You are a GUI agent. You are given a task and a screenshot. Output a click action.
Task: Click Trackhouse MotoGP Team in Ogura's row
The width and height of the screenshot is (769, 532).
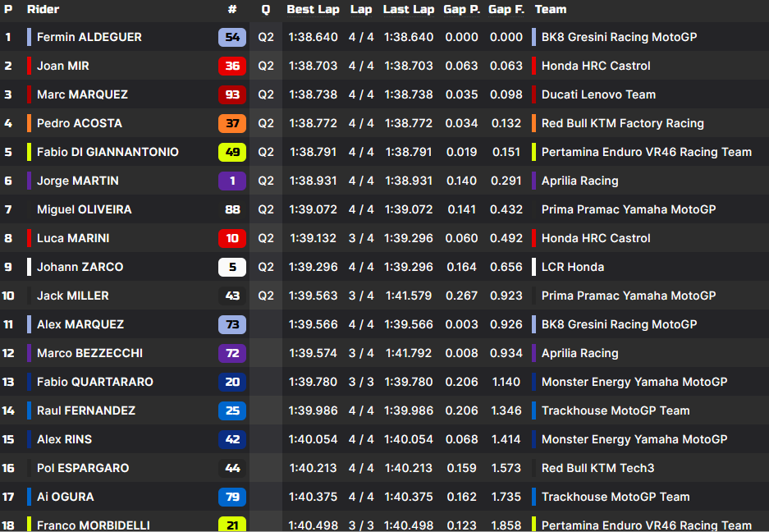616,497
